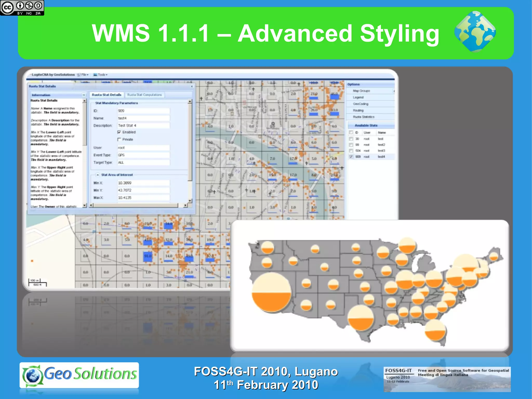Click the GeoServer globe logo

coord(475,32)
